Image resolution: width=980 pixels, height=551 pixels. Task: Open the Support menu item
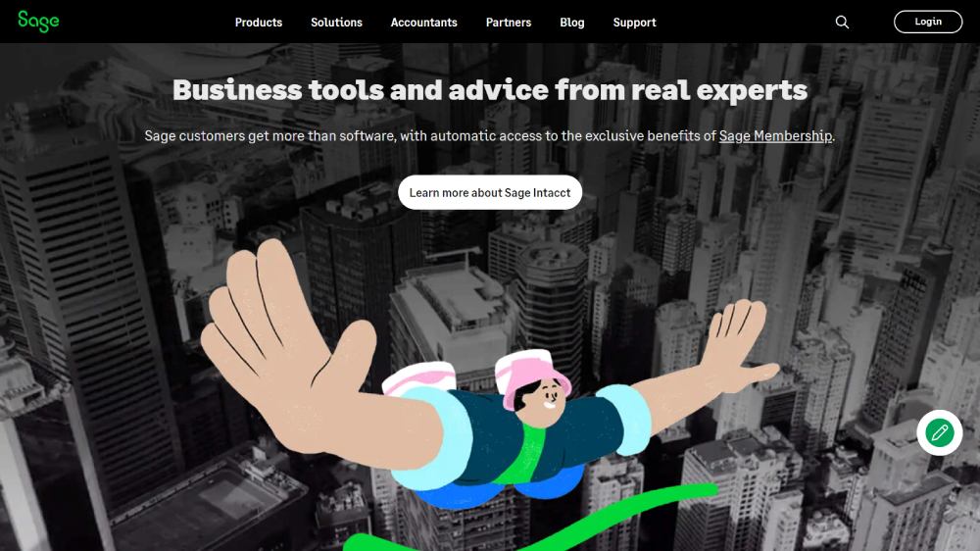tap(634, 23)
